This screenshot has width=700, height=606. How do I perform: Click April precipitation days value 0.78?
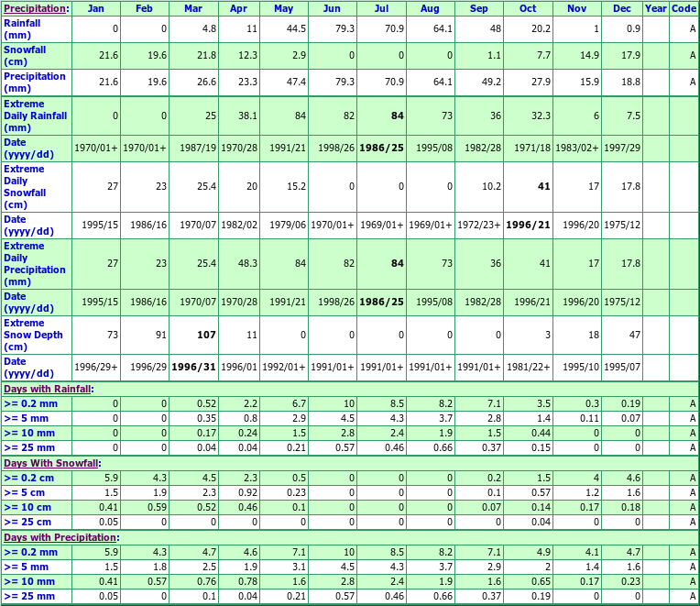pos(247,581)
